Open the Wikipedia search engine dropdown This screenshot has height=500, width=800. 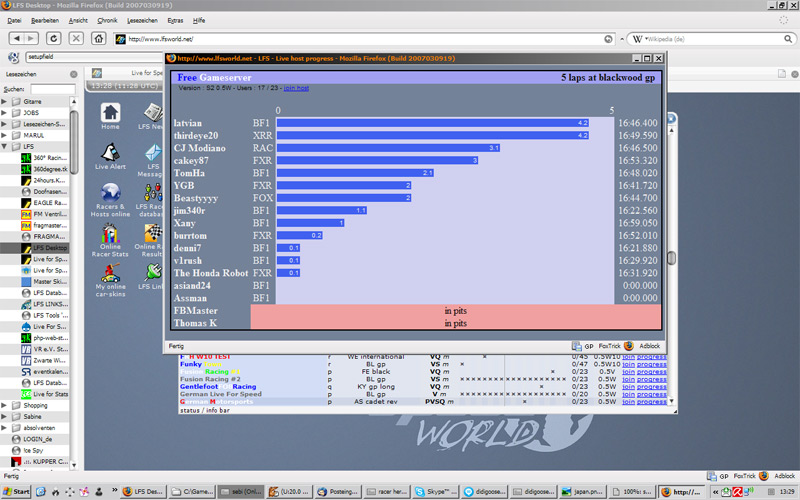tap(639, 39)
